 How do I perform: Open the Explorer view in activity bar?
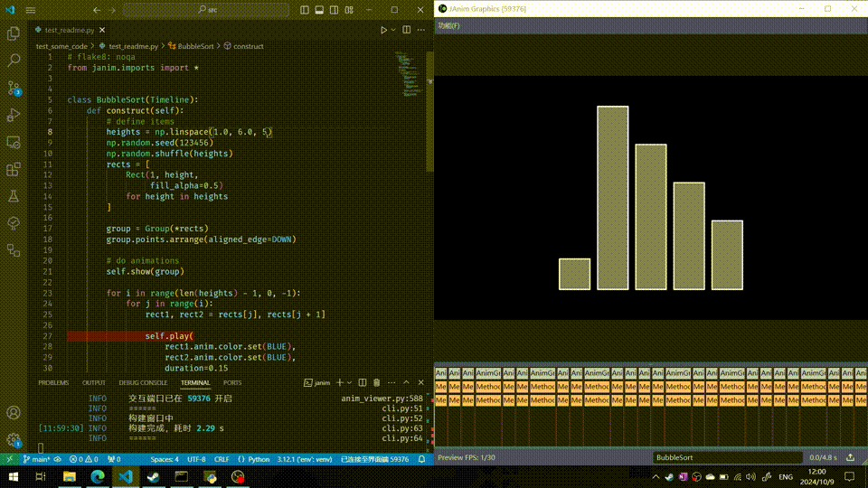click(x=14, y=33)
